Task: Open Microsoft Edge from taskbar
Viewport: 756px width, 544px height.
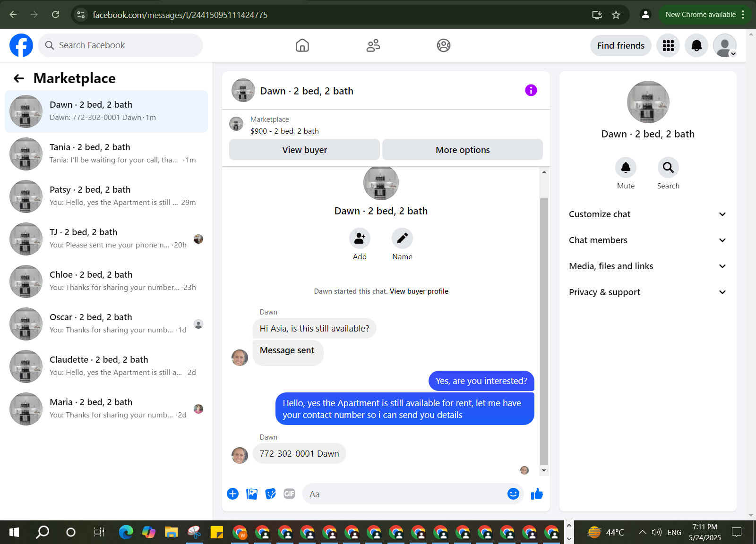Action: [126, 532]
